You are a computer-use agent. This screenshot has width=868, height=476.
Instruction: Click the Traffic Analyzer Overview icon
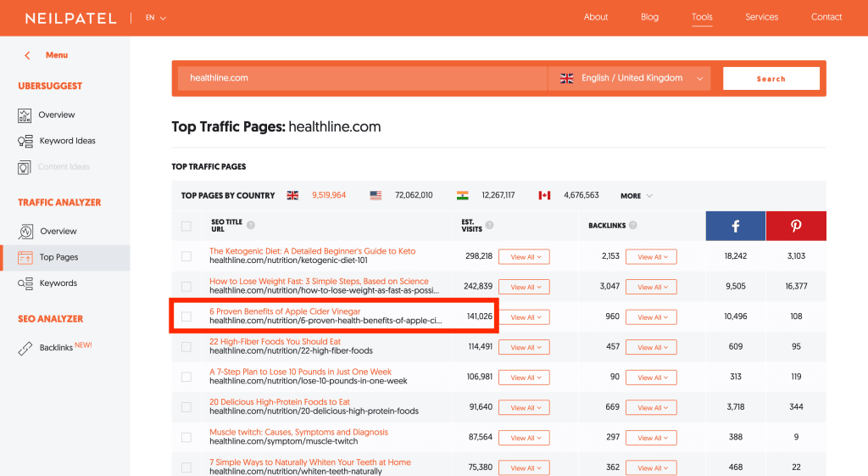tap(25, 232)
